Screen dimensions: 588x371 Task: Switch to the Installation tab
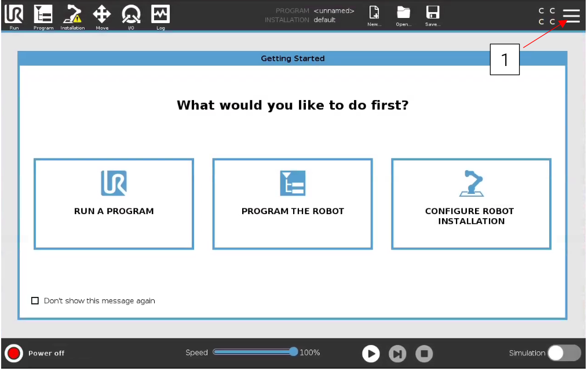point(72,16)
